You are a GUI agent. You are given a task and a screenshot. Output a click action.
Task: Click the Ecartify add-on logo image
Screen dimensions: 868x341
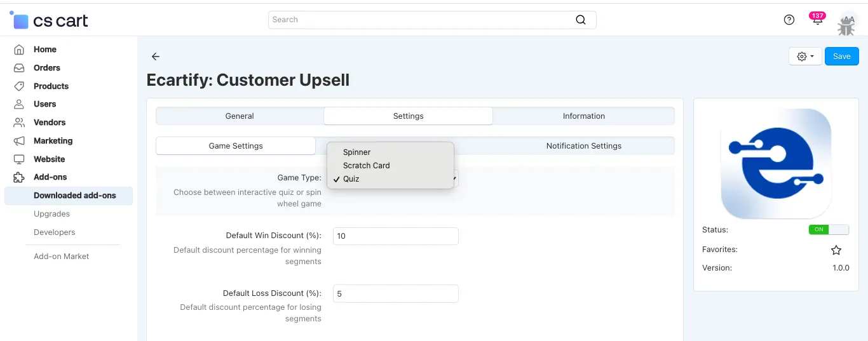(776, 164)
